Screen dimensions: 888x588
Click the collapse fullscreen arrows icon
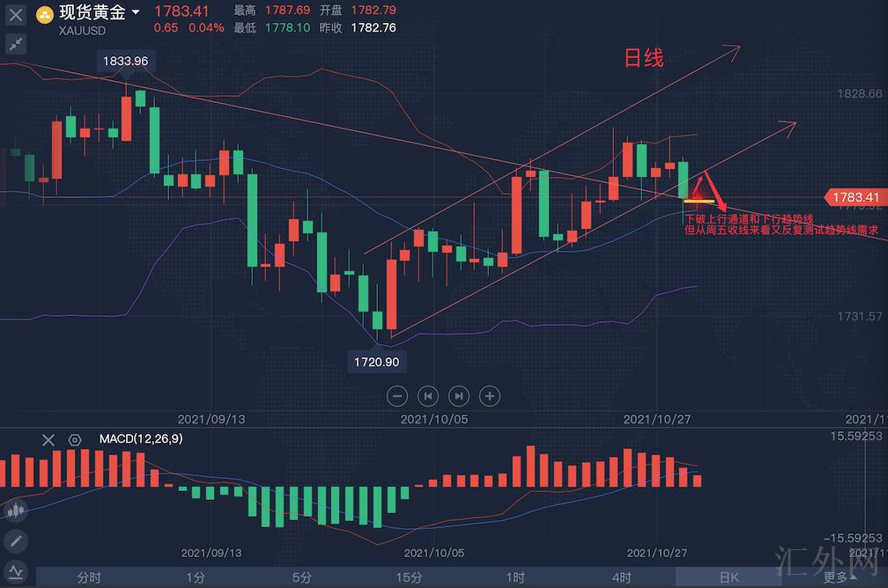point(16,43)
